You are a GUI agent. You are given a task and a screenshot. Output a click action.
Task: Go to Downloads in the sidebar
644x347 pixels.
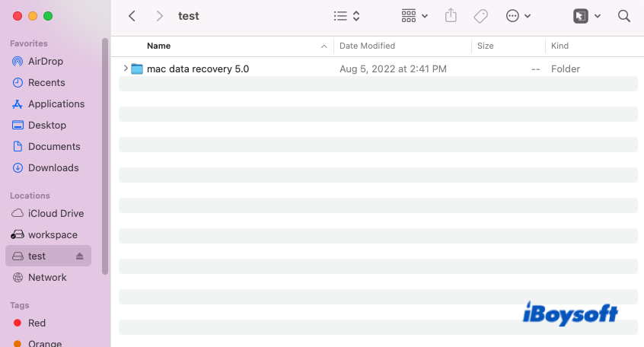click(x=53, y=167)
